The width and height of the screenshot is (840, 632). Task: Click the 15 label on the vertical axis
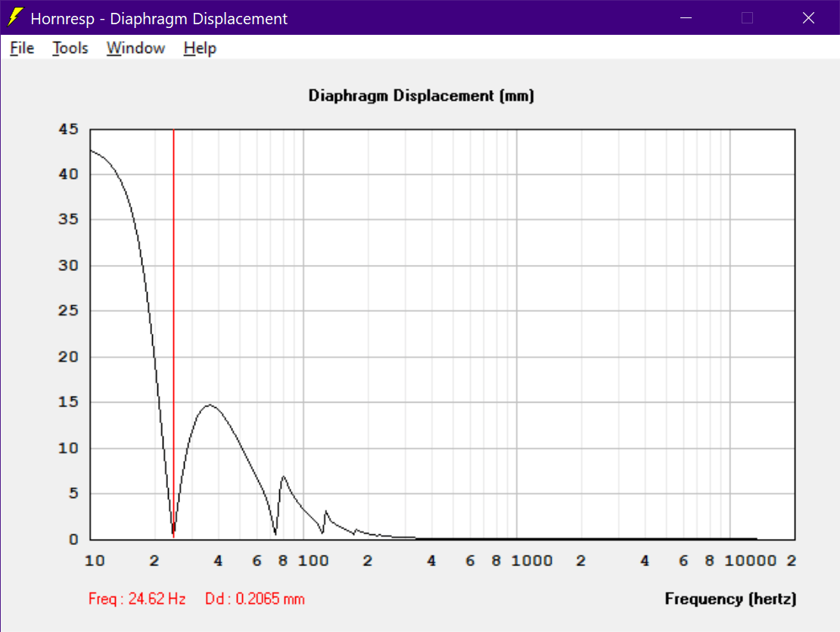click(68, 402)
